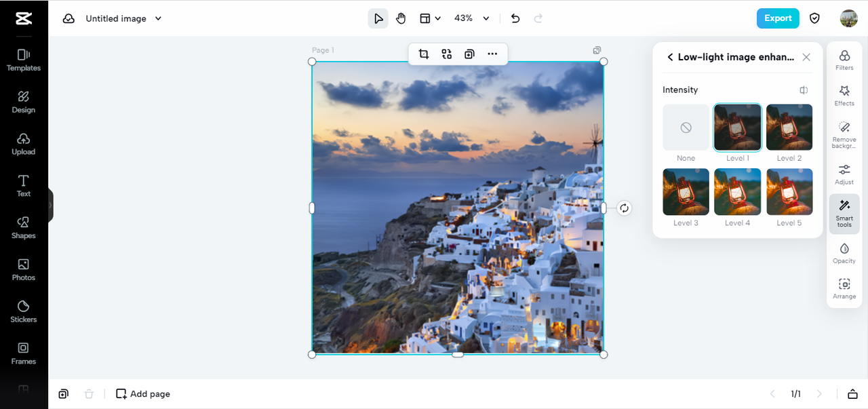This screenshot has width=868, height=409.
Task: Open the 43% zoom dropdown
Action: [472, 18]
